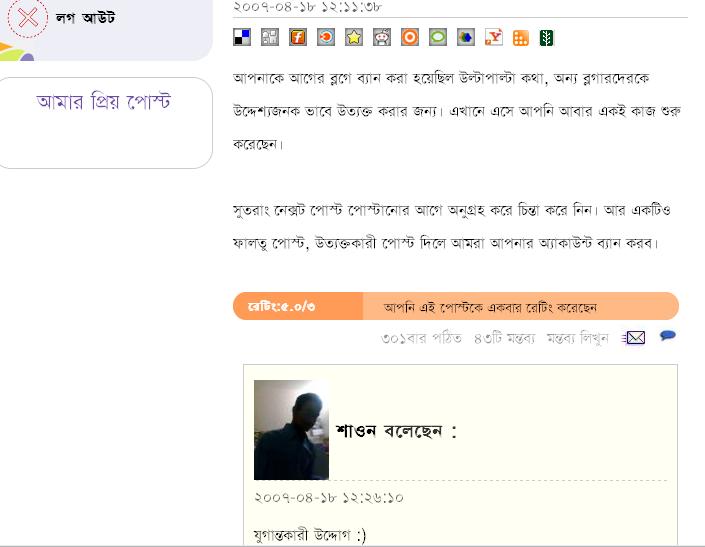Click the blue speech bubble comment icon
Viewport: 705px width, 547px height.
pyautogui.click(x=668, y=335)
